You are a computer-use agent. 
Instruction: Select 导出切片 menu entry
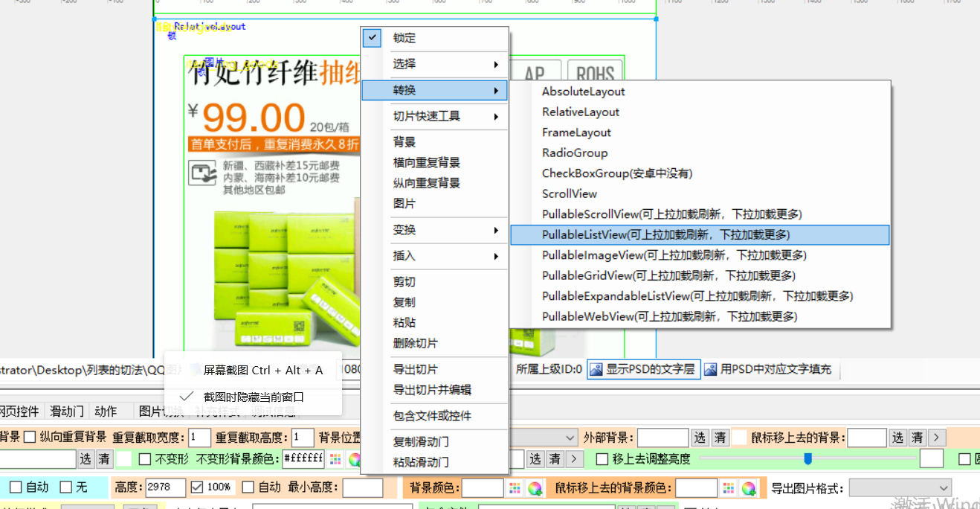[x=434, y=369]
